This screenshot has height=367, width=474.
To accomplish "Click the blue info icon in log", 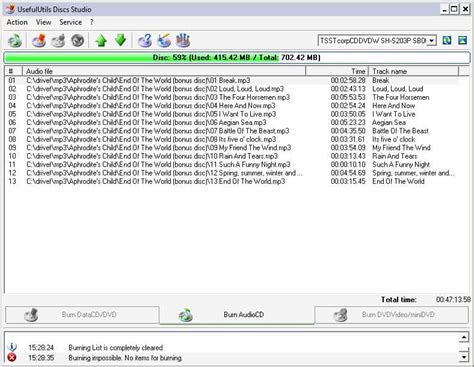I will coord(12,347).
